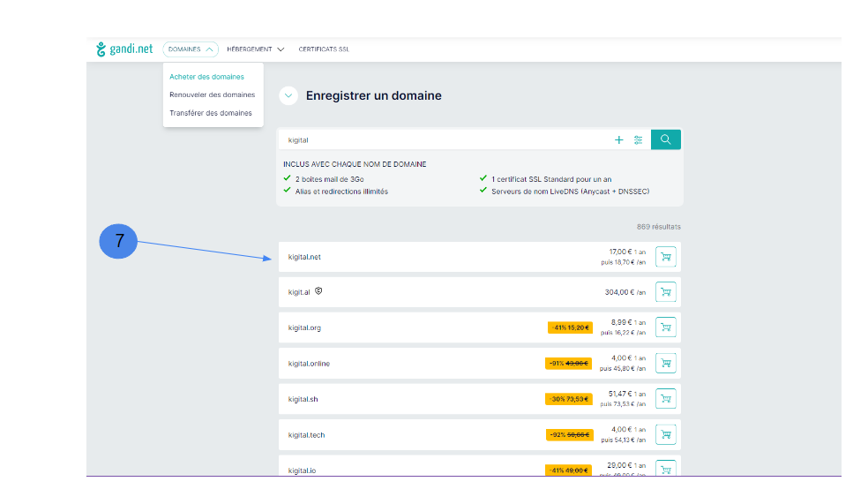The image size is (868, 489).
Task: Click the domain search field containing kigital
Action: [441, 139]
